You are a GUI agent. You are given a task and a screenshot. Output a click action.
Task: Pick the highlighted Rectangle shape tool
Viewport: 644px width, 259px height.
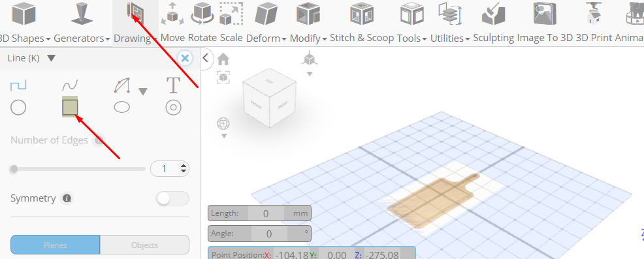(x=70, y=108)
